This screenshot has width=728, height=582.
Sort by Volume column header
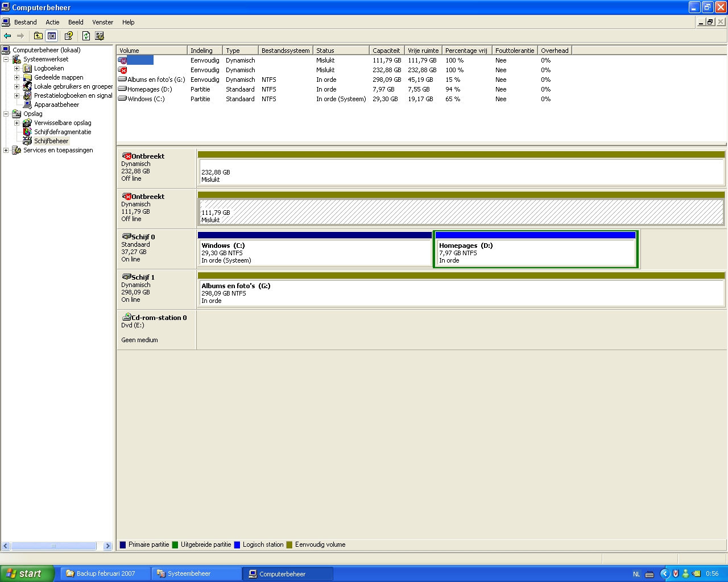[152, 51]
